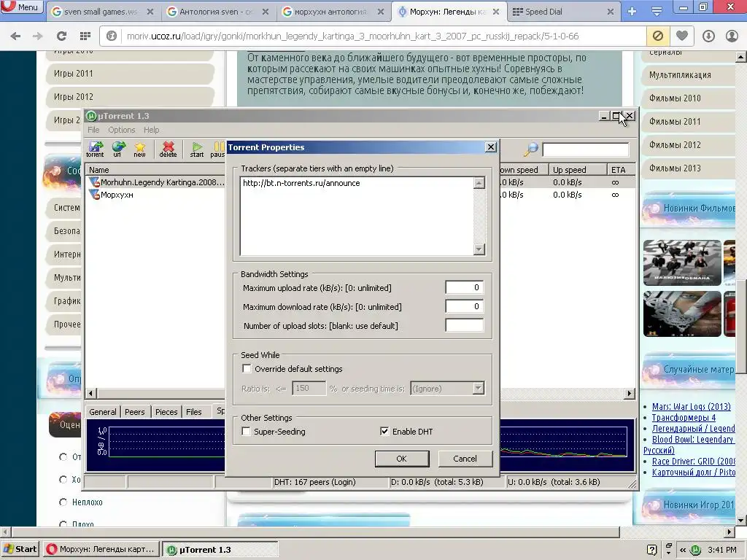Click the browser address bar URL
Viewport: 747px width, 560px height.
352,36
